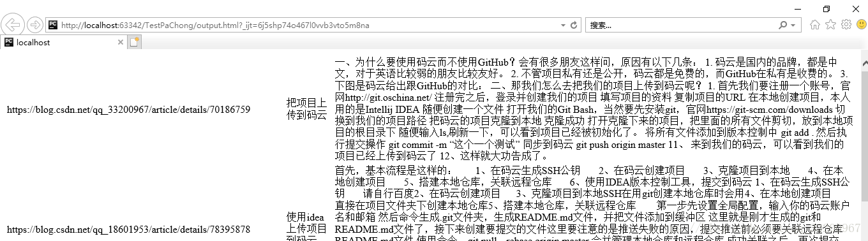Image resolution: width=868 pixels, height=241 pixels.
Task: Click the article URL ending in 78395878
Action: [128, 230]
